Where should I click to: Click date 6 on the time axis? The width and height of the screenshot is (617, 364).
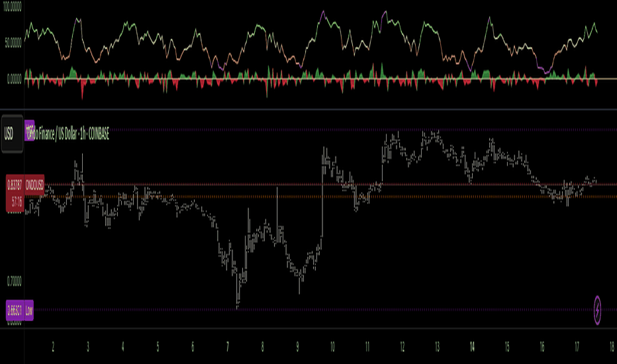tap(193, 347)
